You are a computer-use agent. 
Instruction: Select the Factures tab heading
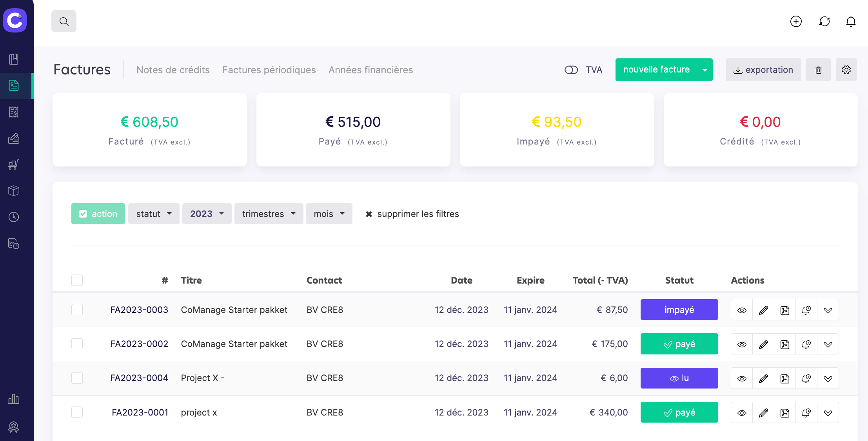(x=82, y=69)
